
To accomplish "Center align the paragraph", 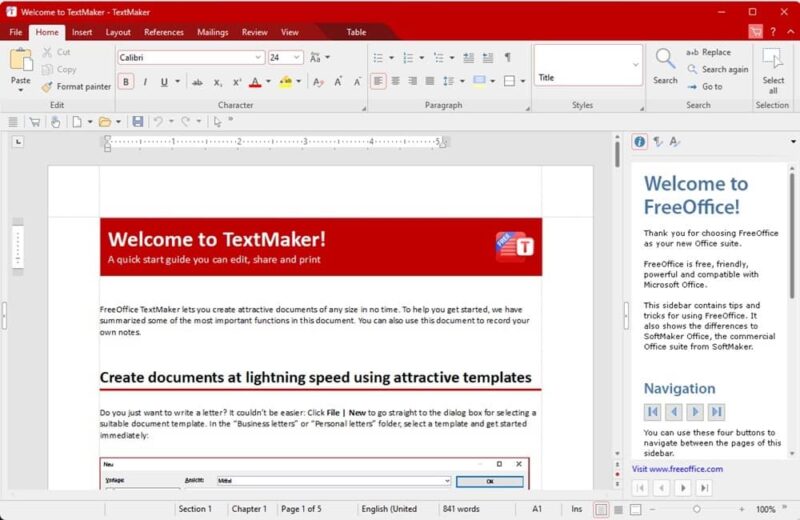I will 395,81.
